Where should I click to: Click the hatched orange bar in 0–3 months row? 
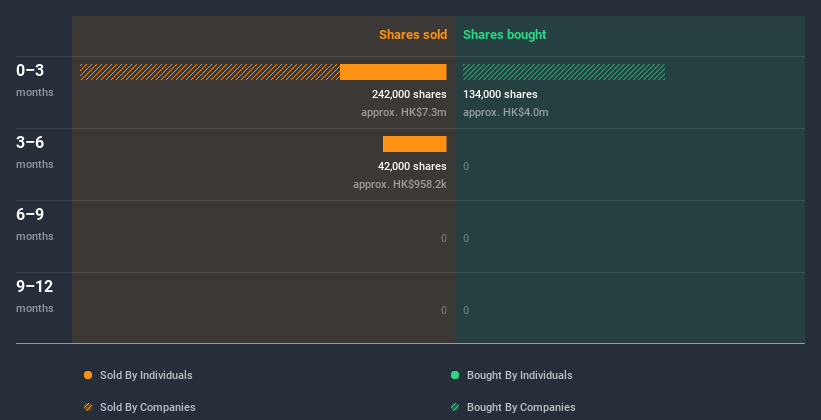(x=210, y=72)
